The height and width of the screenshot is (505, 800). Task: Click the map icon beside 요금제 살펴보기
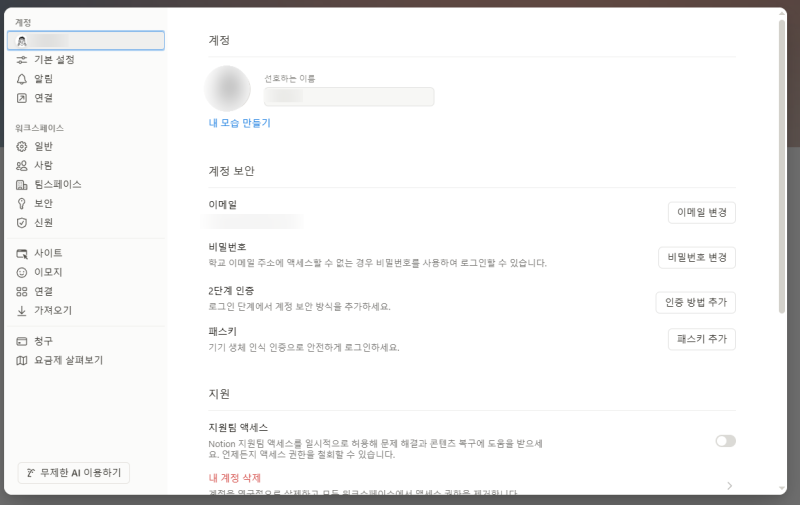(x=21, y=360)
